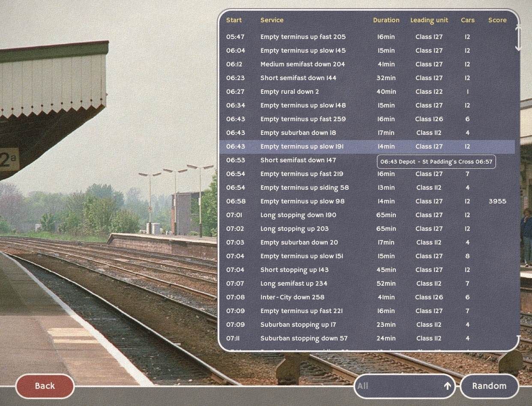Select Medium semifast down 204

point(367,64)
